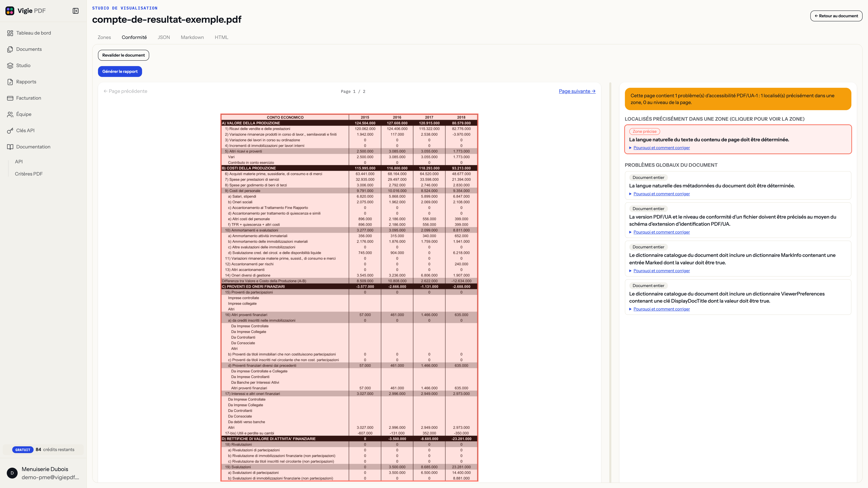Open the Tableau de bord icon
The width and height of the screenshot is (868, 488).
10,33
